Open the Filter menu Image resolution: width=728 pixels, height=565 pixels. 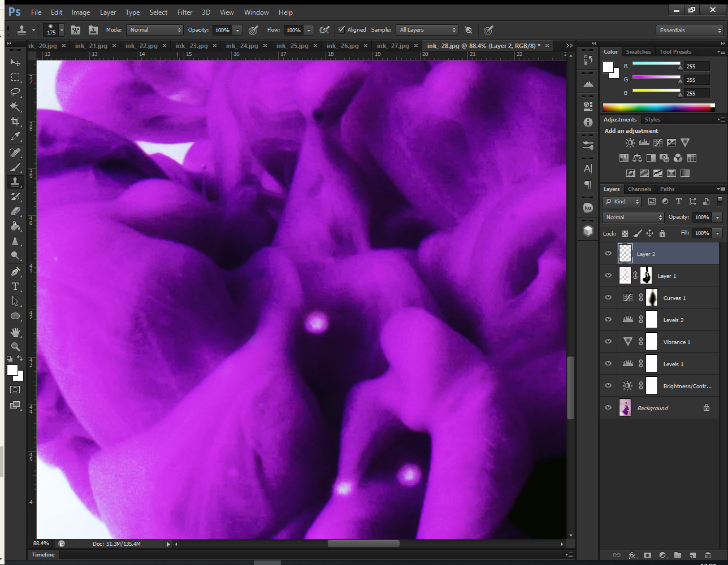tap(185, 12)
